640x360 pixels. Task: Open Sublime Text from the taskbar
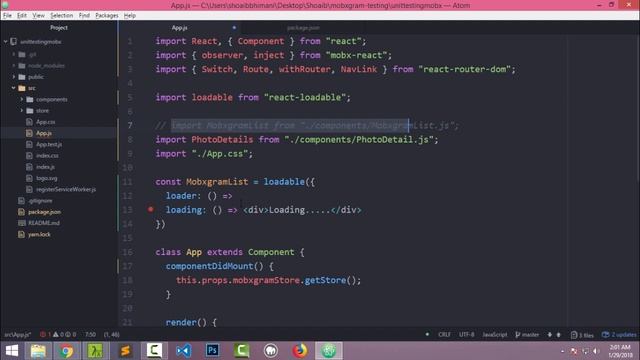125,351
